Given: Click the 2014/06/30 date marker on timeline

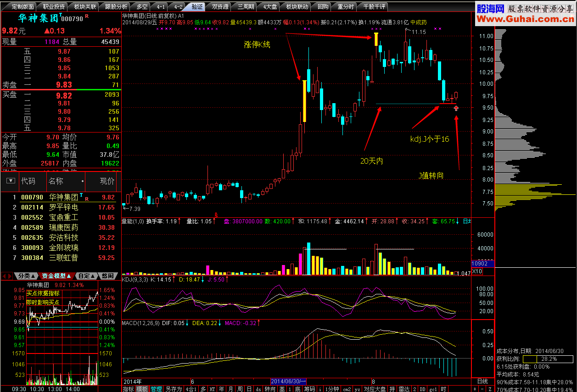Looking at the screenshot, I should click(288, 381).
